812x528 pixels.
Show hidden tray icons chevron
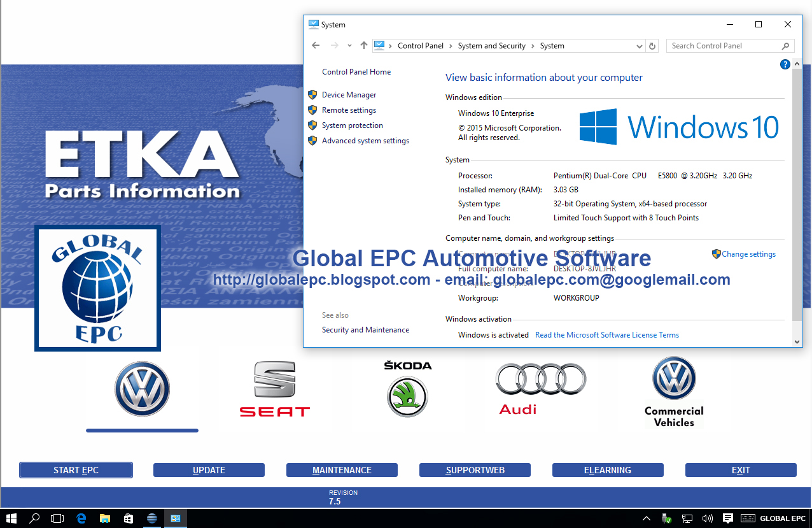pyautogui.click(x=647, y=518)
